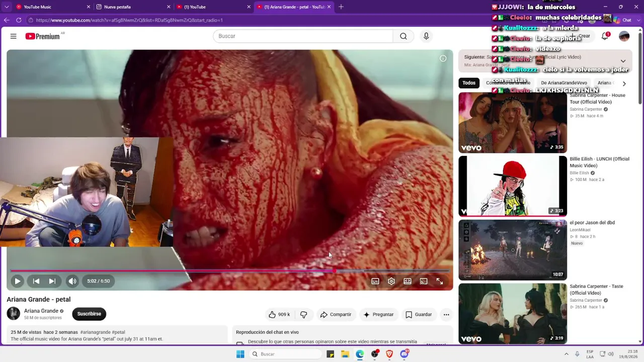Open the video info card icon
644x362 pixels.
click(x=443, y=58)
